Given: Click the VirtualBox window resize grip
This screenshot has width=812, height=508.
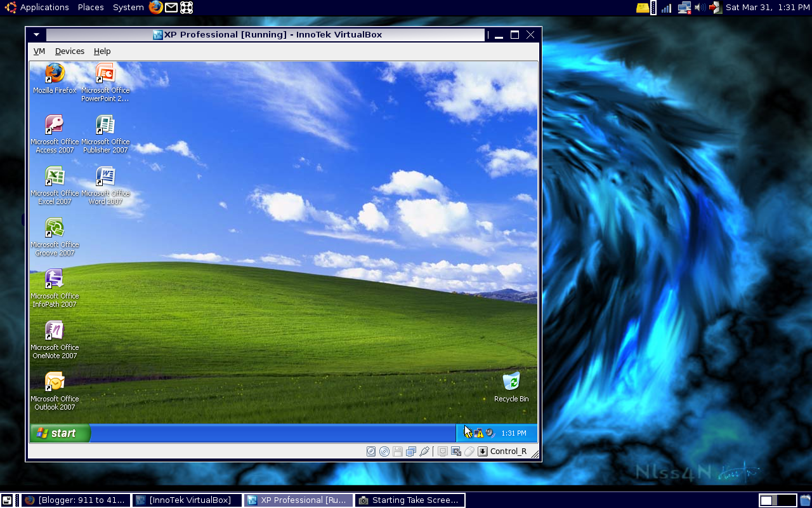Looking at the screenshot, I should (535, 453).
